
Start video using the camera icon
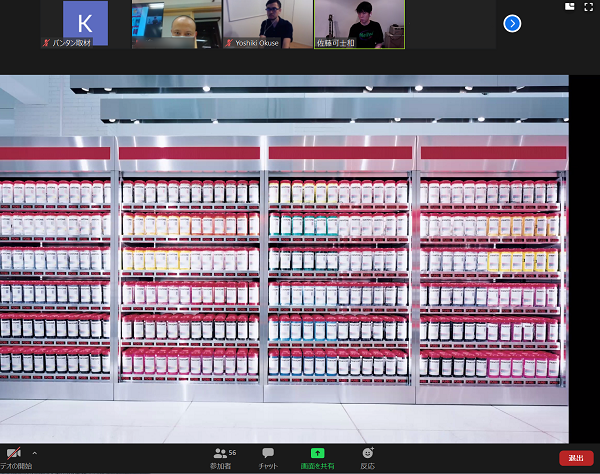pos(13,453)
